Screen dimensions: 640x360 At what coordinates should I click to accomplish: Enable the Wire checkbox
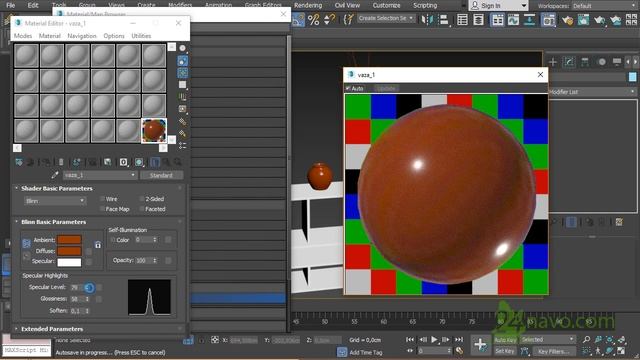tap(102, 199)
